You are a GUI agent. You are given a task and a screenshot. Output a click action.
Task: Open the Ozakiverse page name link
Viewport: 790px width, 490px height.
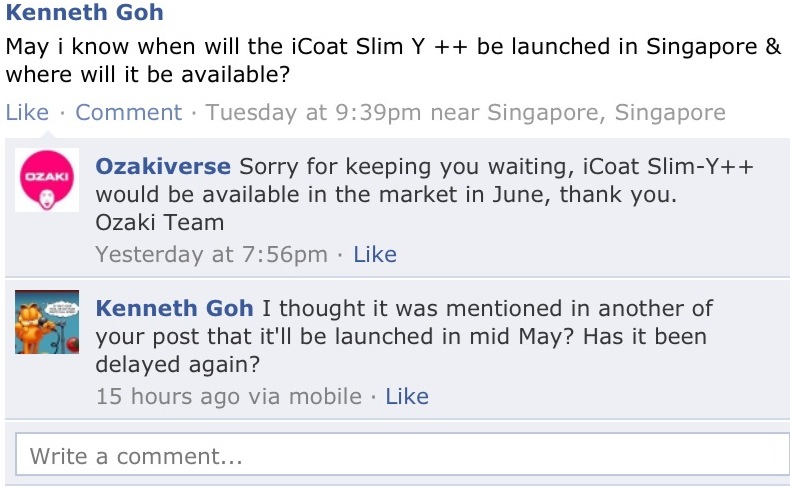tap(163, 165)
